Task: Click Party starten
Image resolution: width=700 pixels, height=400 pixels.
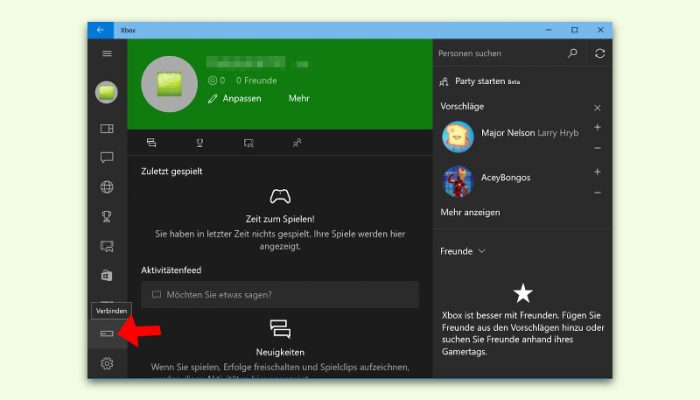Action: tap(480, 81)
